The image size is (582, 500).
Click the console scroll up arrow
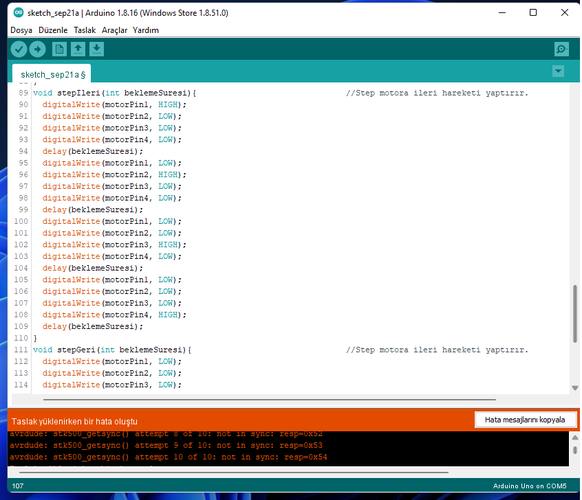point(575,438)
